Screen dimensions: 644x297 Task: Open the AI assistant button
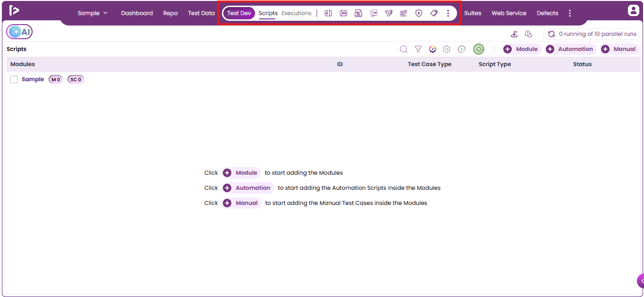click(x=19, y=32)
